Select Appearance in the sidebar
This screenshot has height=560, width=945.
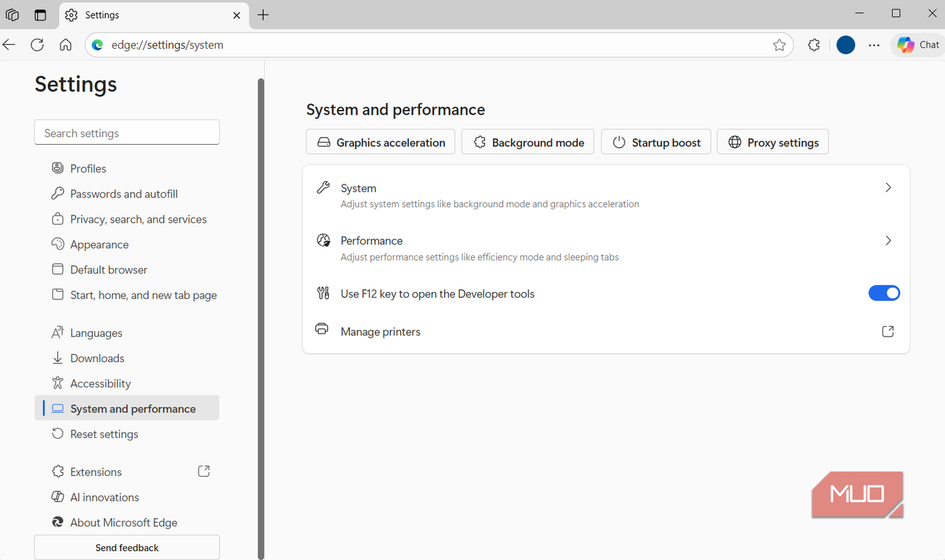pyautogui.click(x=127, y=245)
